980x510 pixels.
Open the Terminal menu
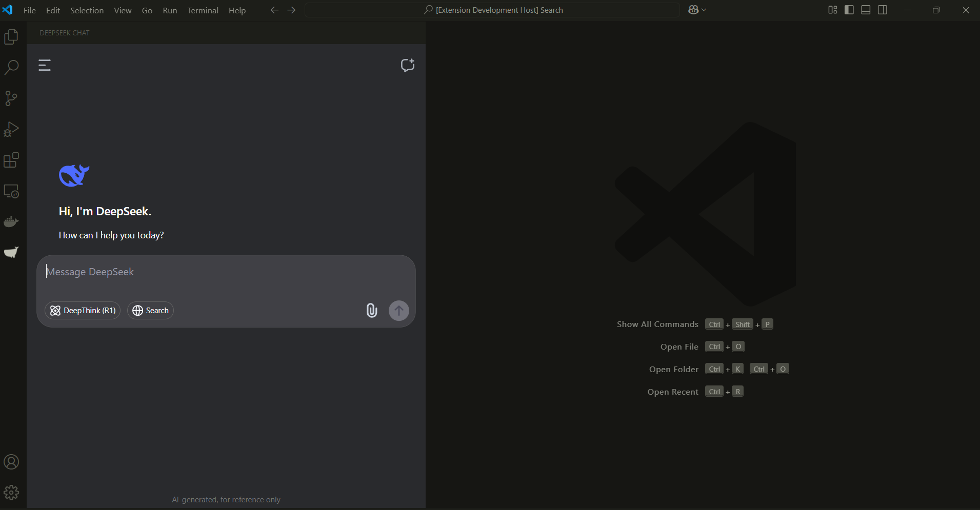[x=203, y=10]
